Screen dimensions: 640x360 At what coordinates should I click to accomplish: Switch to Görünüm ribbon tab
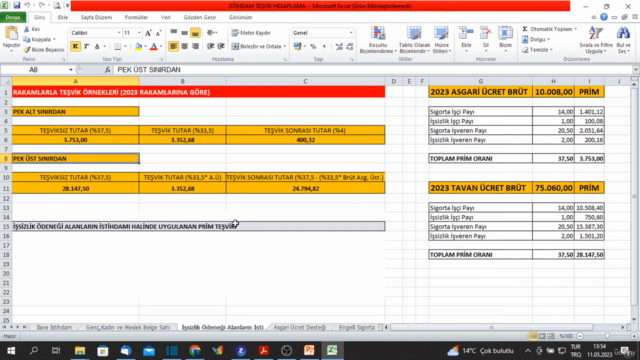pos(240,18)
